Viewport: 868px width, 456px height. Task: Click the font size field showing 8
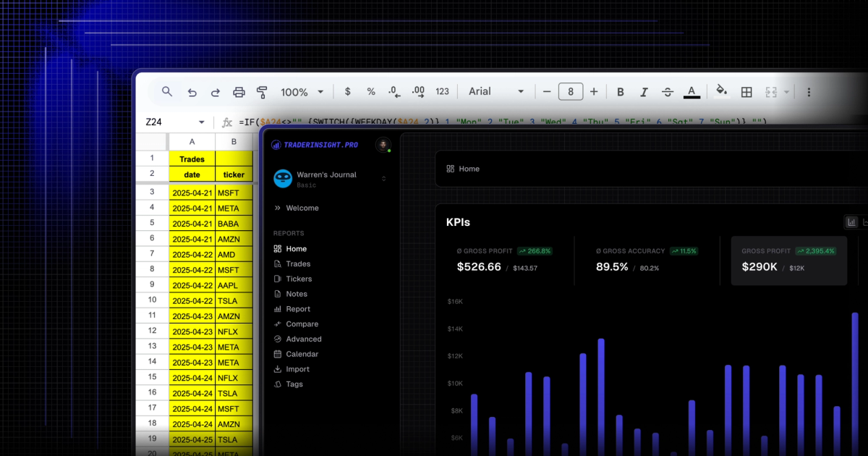tap(571, 92)
